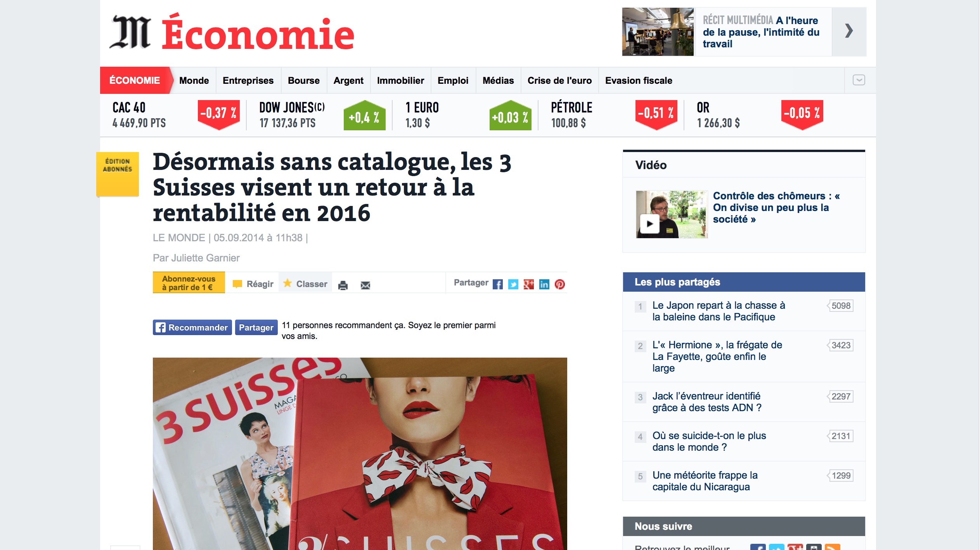
Task: Send article by email envelope icon
Action: (365, 285)
